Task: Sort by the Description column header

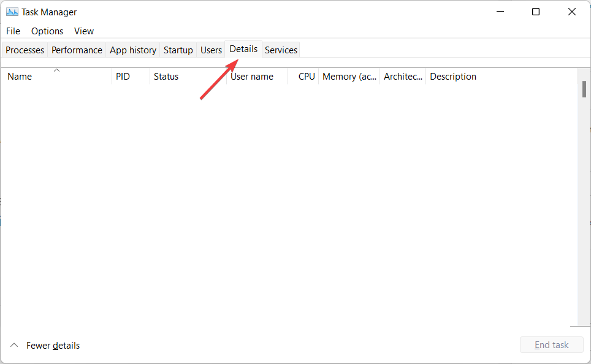Action: tap(501, 77)
